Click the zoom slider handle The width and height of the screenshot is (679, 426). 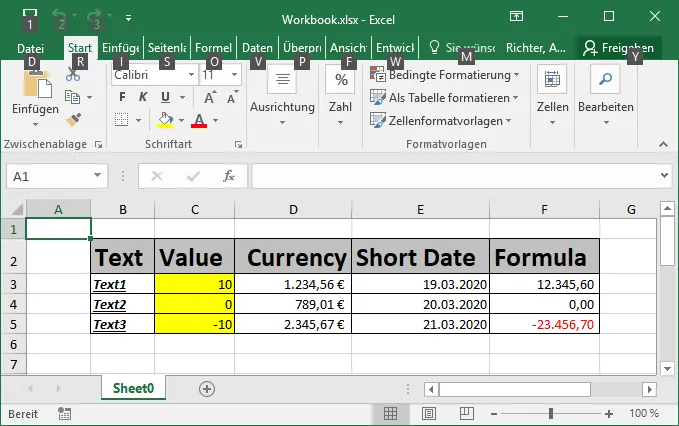[x=550, y=413]
